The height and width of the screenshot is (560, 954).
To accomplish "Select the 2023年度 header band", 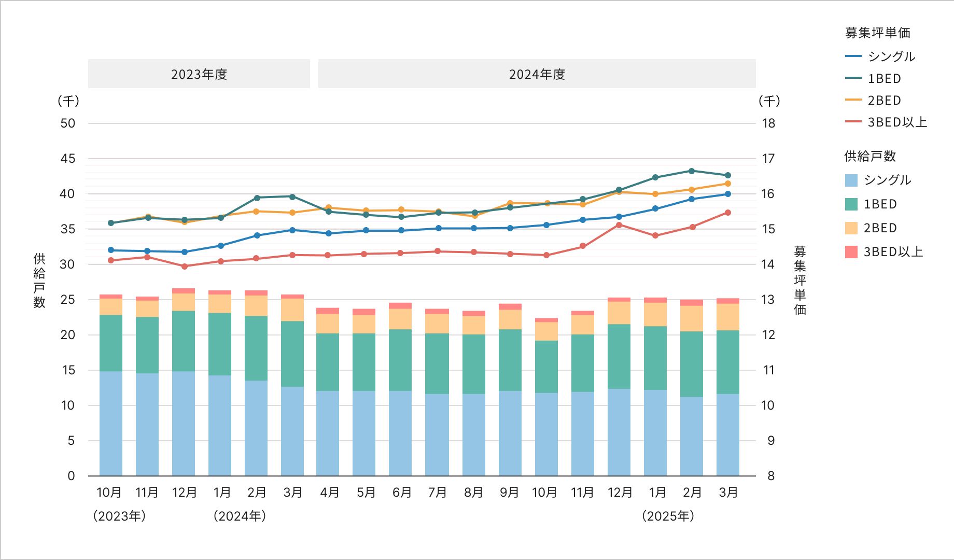I will click(199, 74).
